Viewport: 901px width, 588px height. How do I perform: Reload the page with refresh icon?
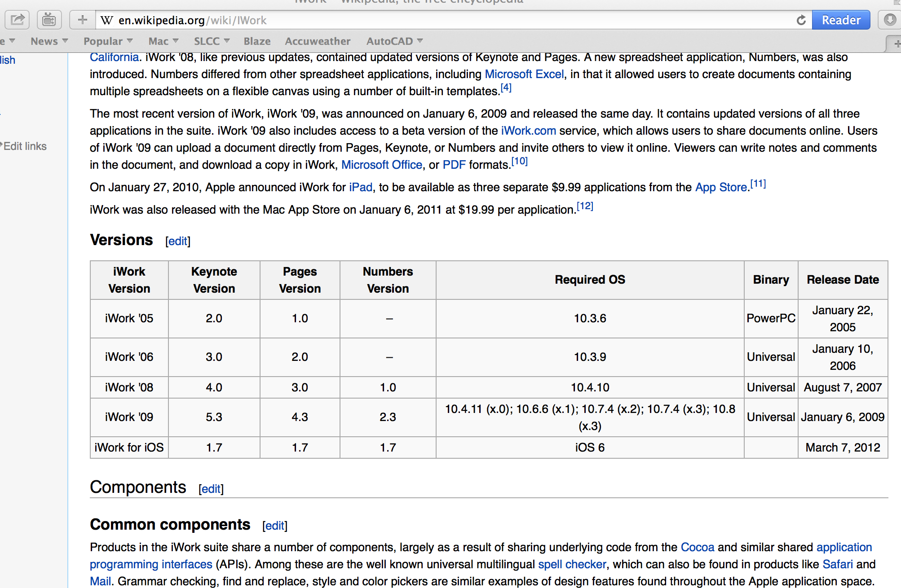pyautogui.click(x=801, y=20)
